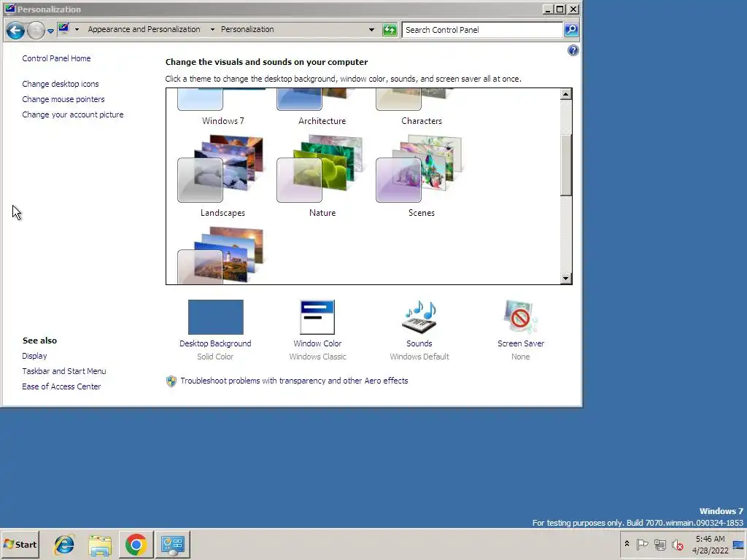The image size is (747, 560).
Task: Open Display under See also
Action: pos(34,356)
